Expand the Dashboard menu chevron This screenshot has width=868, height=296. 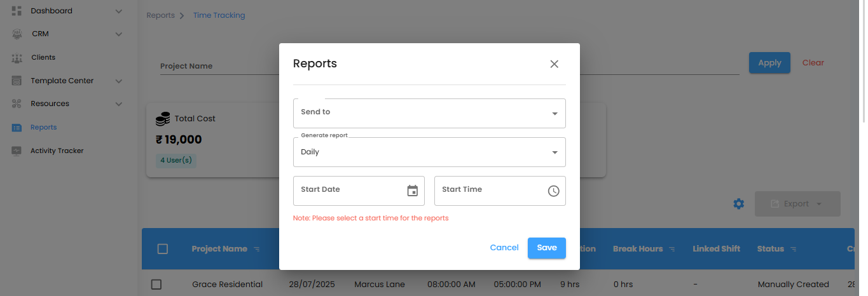[x=119, y=11]
